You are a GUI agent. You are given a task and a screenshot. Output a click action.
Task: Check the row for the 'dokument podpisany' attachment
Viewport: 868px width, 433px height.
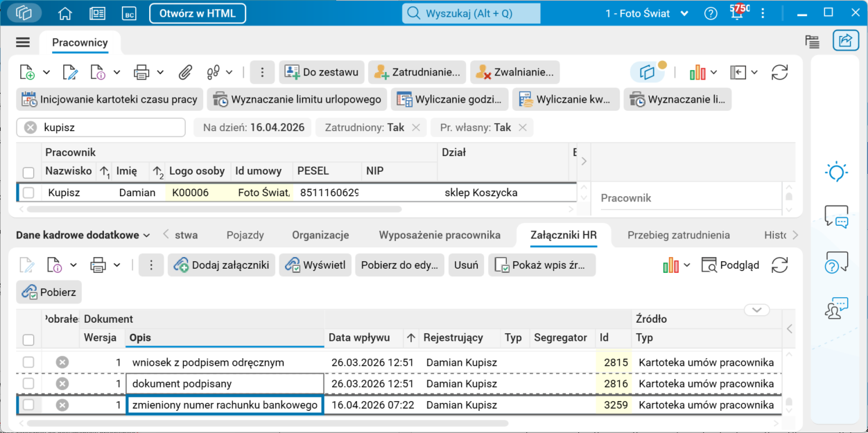[28, 384]
